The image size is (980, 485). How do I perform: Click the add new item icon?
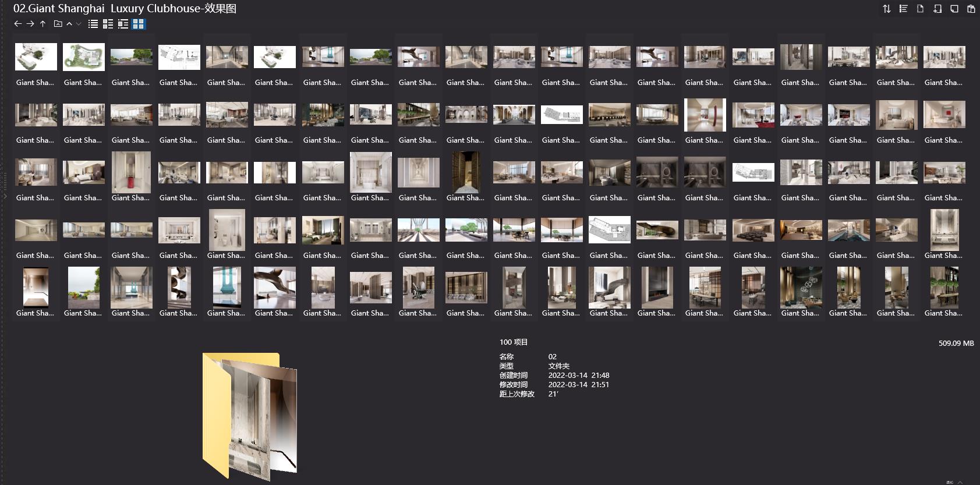point(937,9)
